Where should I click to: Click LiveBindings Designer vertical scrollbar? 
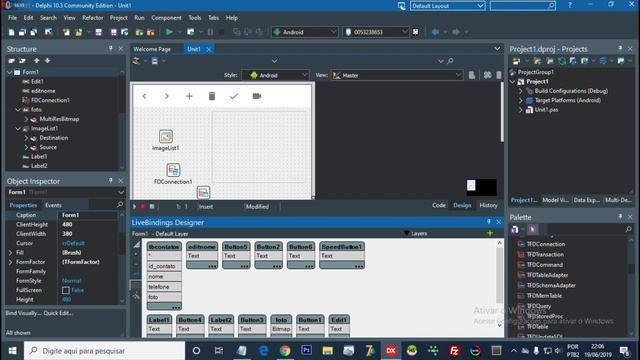point(499,276)
